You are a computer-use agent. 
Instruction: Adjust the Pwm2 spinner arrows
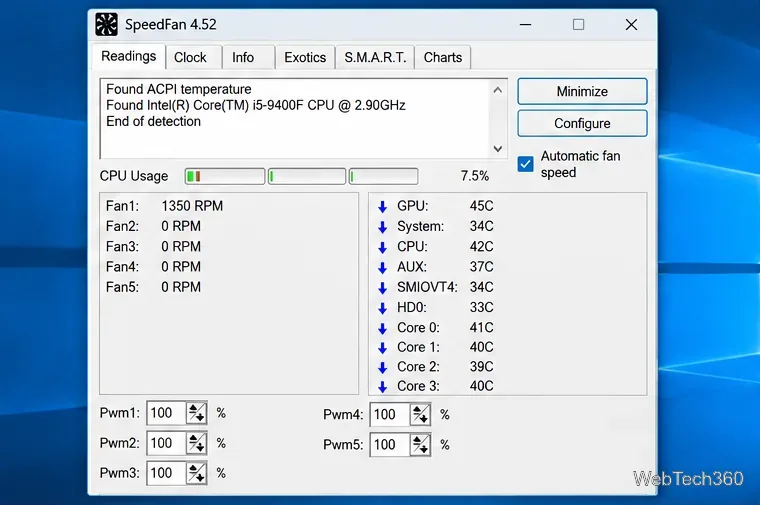(x=197, y=443)
